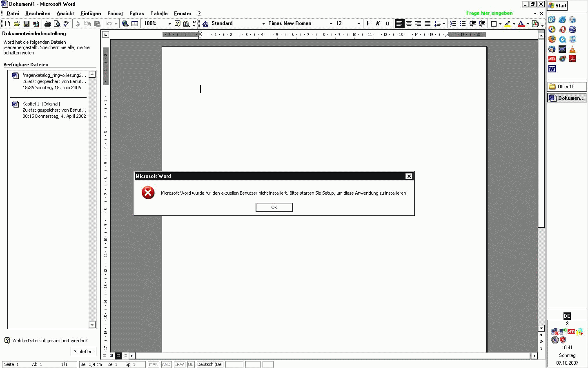588x368 pixels.
Task: Open the Tabelle menu
Action: pos(159,13)
